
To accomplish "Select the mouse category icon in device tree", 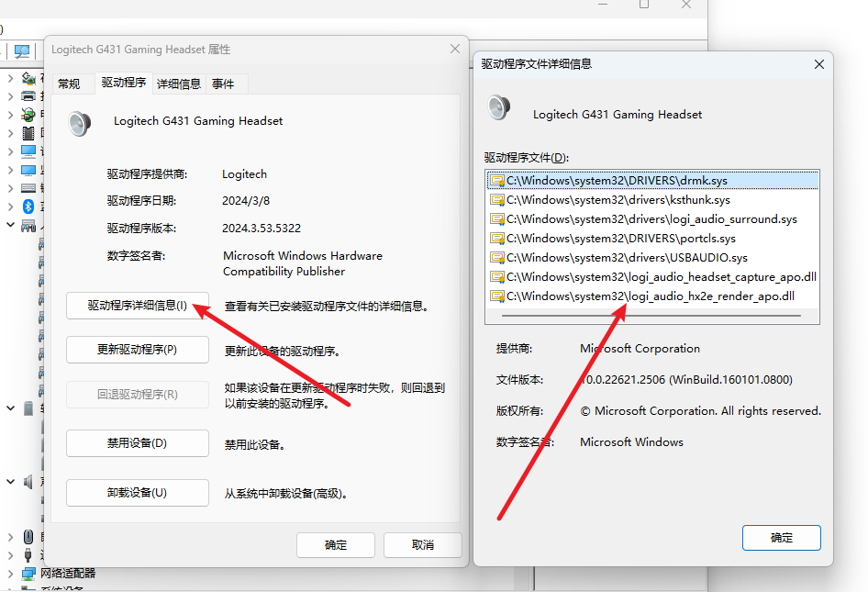I will click(x=28, y=537).
